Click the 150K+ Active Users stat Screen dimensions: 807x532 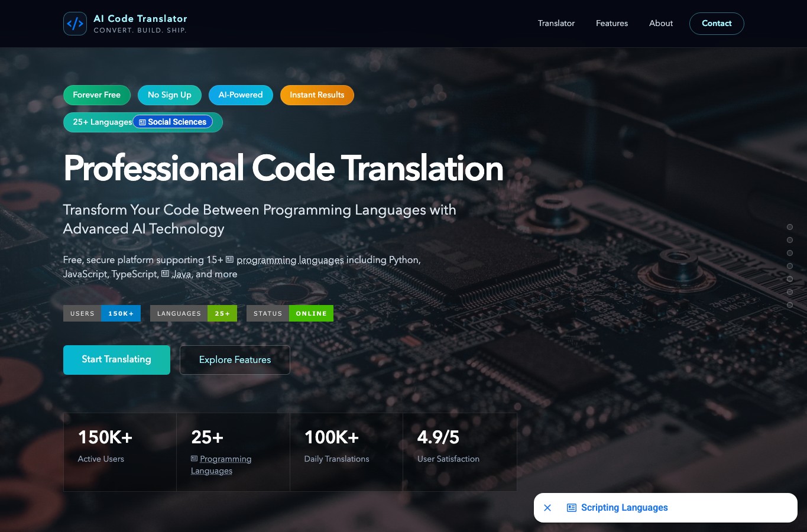click(120, 452)
